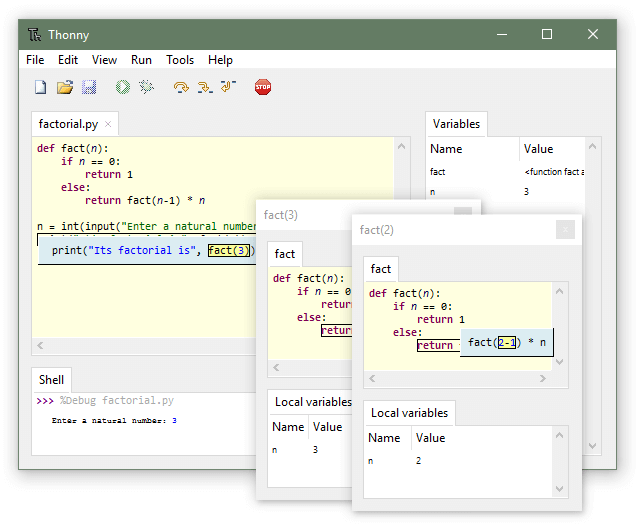Viewport: 637px width, 525px height.
Task: Start debugging with the bug icon
Action: coord(147,88)
